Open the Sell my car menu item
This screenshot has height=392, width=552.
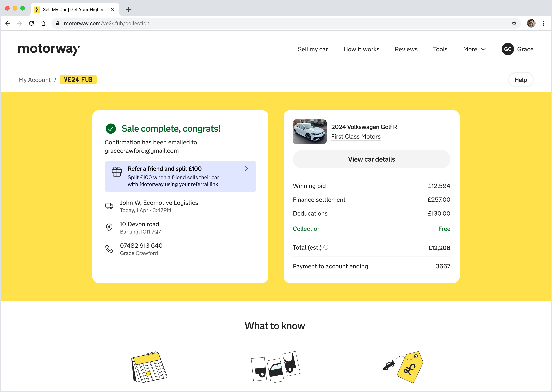pos(312,49)
